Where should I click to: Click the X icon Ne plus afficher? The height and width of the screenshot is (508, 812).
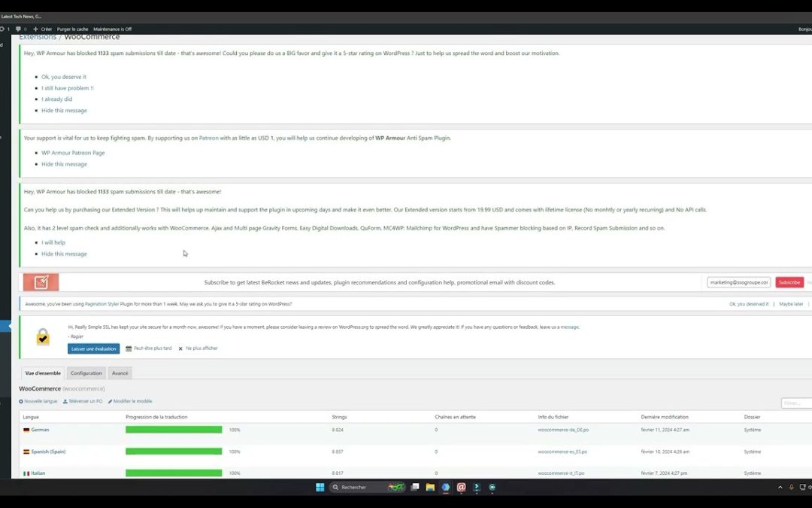click(180, 349)
